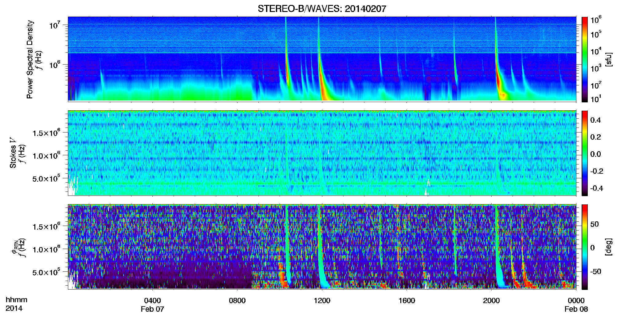This screenshot has height=332, width=644.
Task: Click the 1200 time axis label
Action: pos(322,301)
